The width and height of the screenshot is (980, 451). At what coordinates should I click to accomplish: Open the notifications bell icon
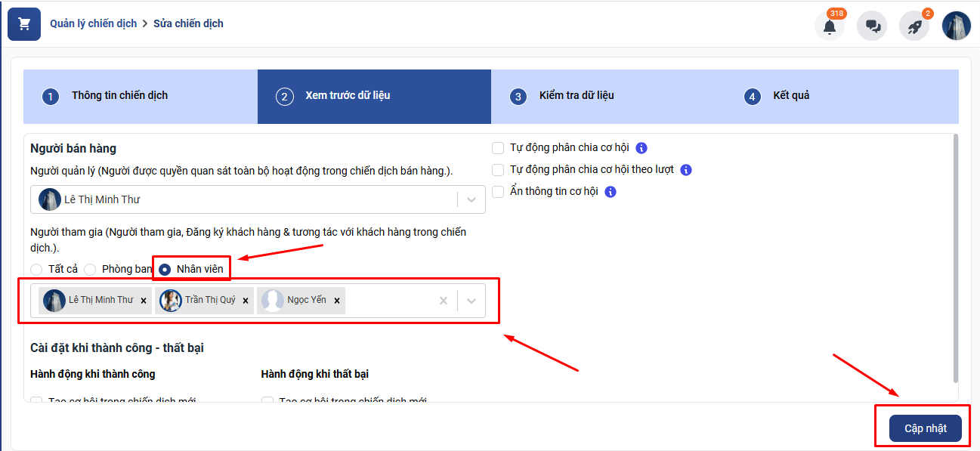click(x=830, y=26)
